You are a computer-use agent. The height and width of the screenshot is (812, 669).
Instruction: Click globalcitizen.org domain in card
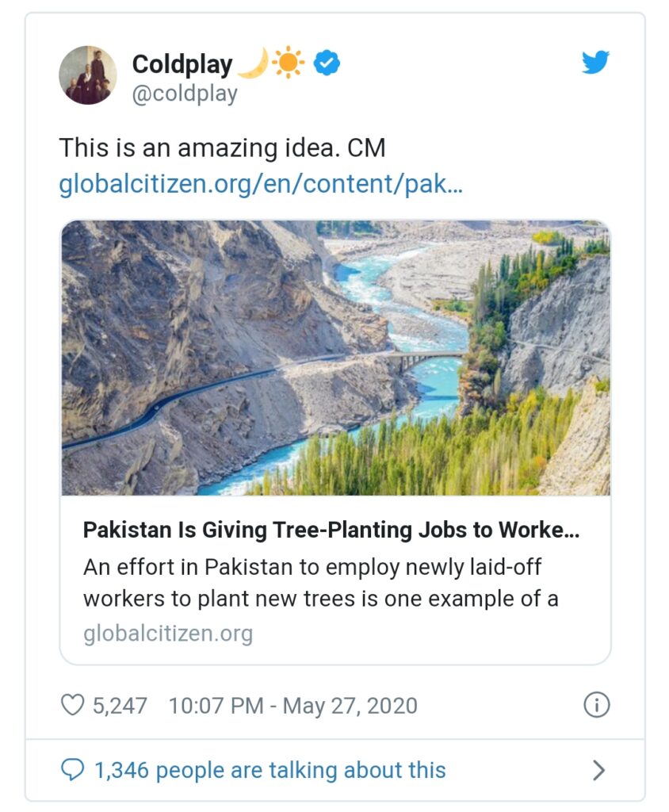[168, 634]
